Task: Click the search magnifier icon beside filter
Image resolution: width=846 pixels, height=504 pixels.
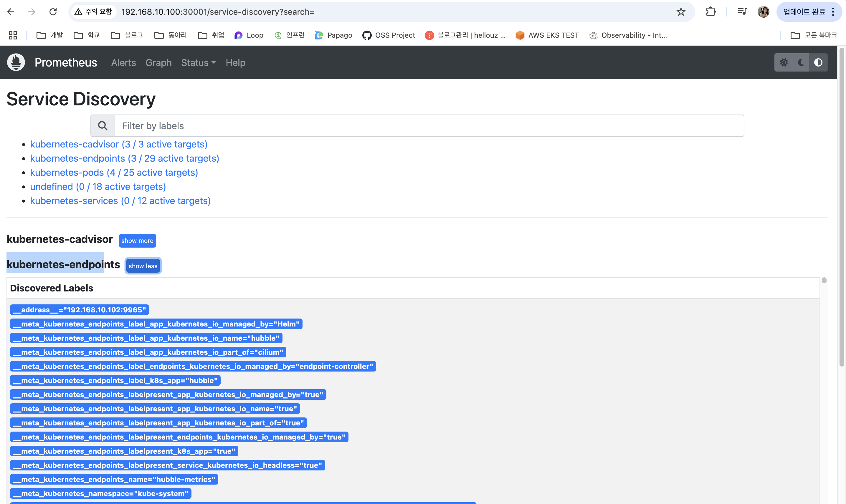Action: pyautogui.click(x=103, y=126)
